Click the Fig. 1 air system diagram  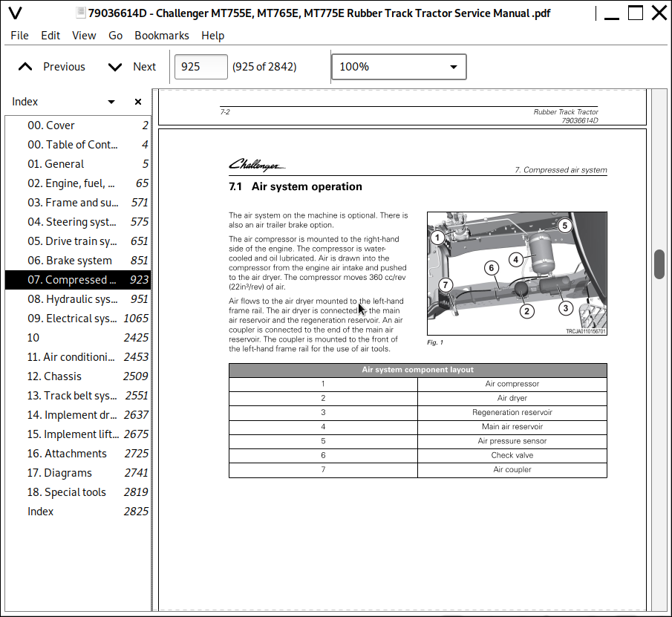click(517, 273)
